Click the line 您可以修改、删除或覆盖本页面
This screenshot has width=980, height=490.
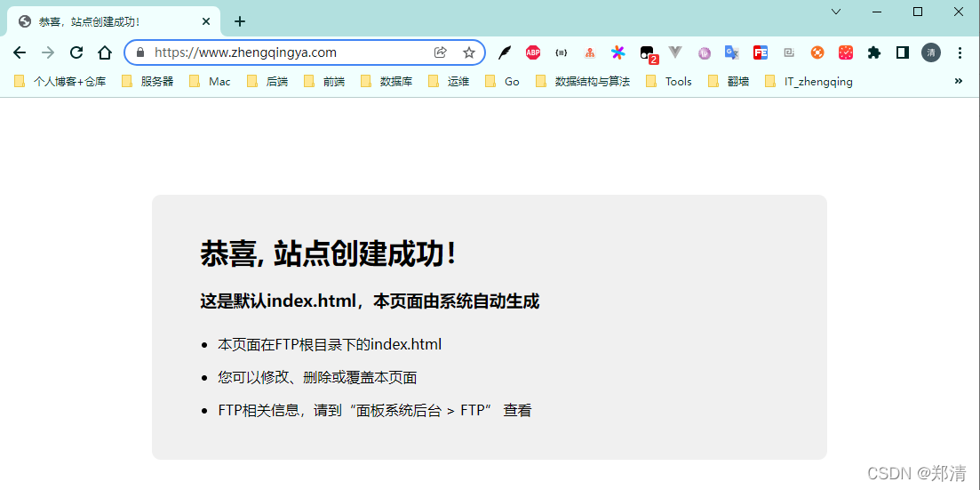coord(317,378)
